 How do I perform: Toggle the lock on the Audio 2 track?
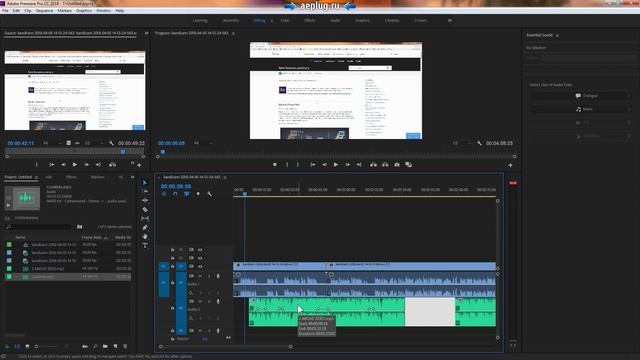[x=172, y=308]
